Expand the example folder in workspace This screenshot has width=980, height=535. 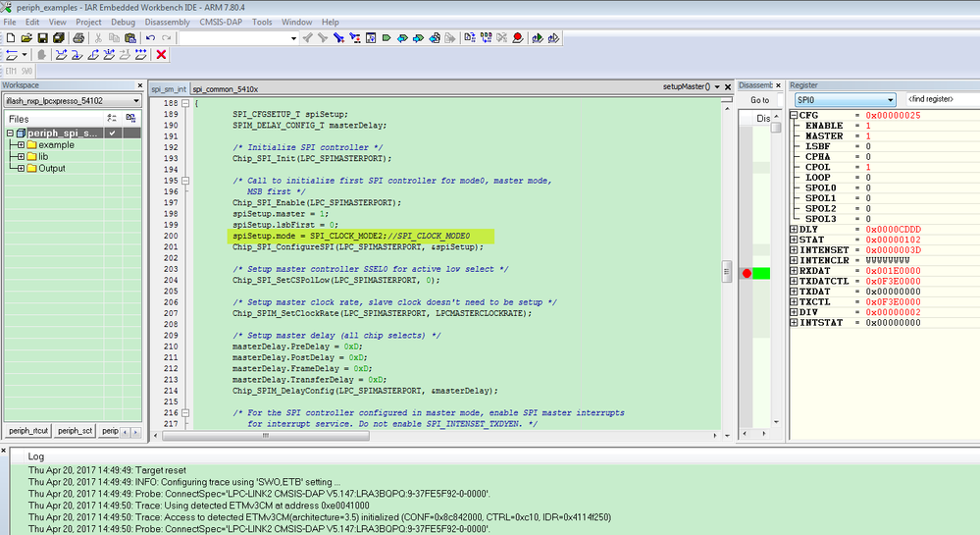pos(21,145)
